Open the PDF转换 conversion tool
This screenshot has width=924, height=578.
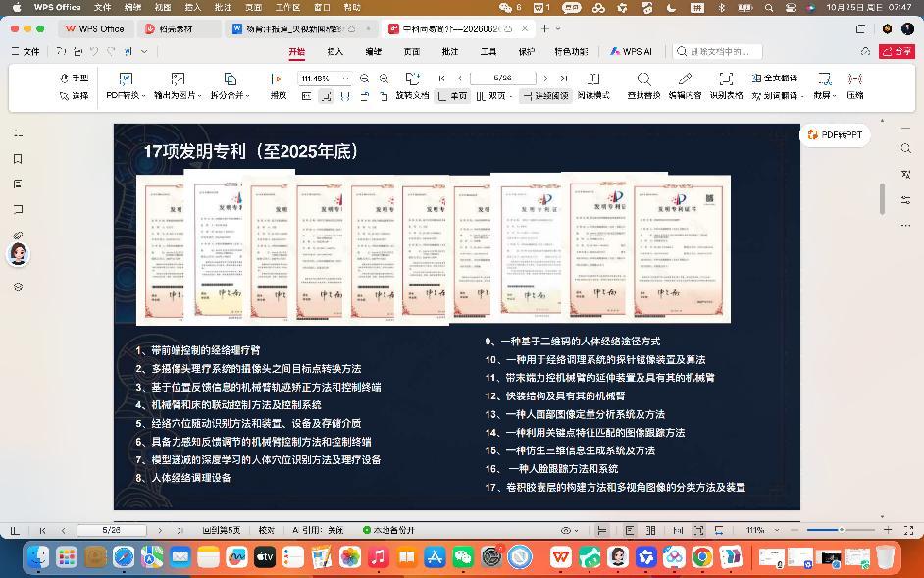126,86
